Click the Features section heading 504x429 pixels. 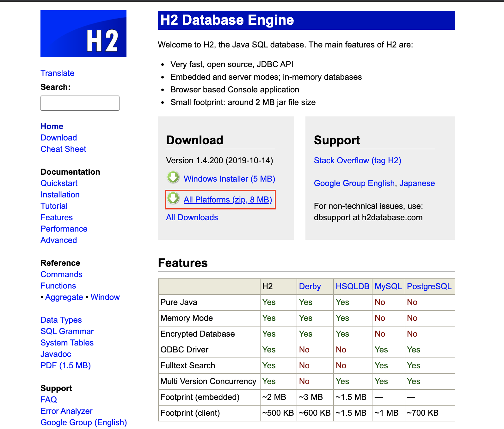tap(183, 263)
